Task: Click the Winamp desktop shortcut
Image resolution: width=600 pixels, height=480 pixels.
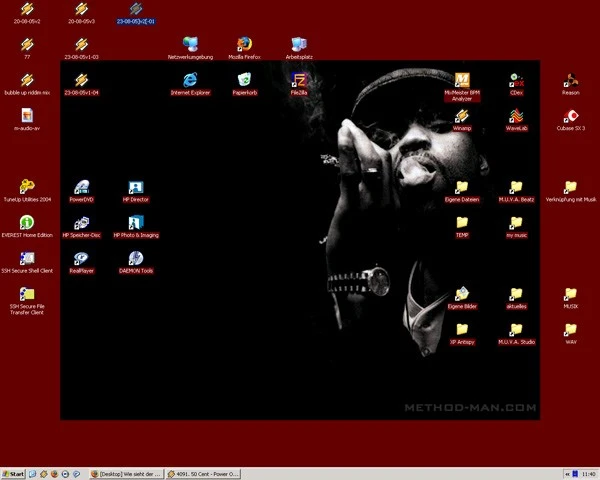Action: (x=462, y=117)
